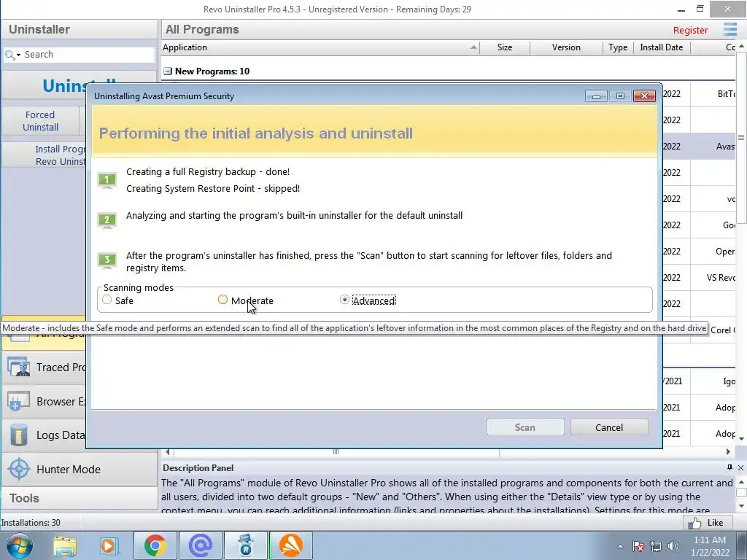Viewport: 747px width, 560px height.
Task: Open the search options magnifier dropdown
Action: 12,55
